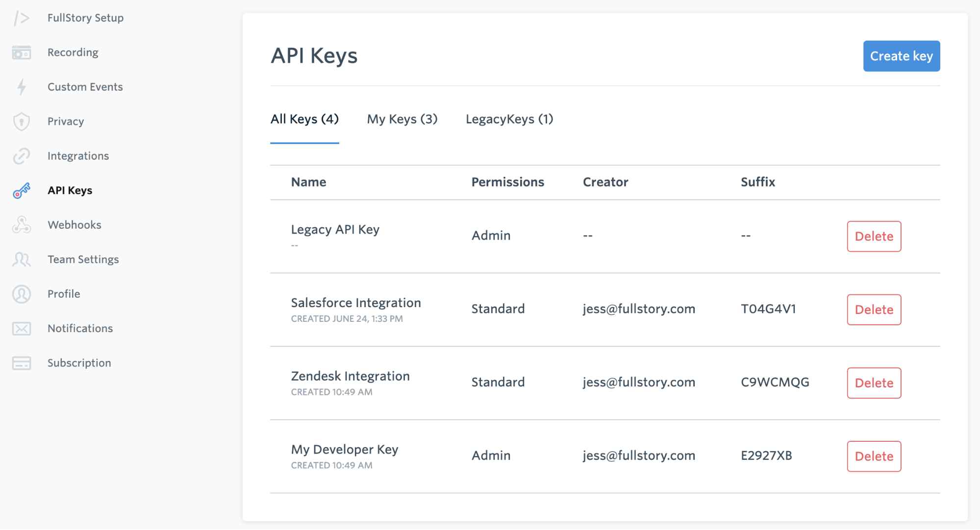
Task: Switch to the My Keys (3) tab
Action: 402,119
